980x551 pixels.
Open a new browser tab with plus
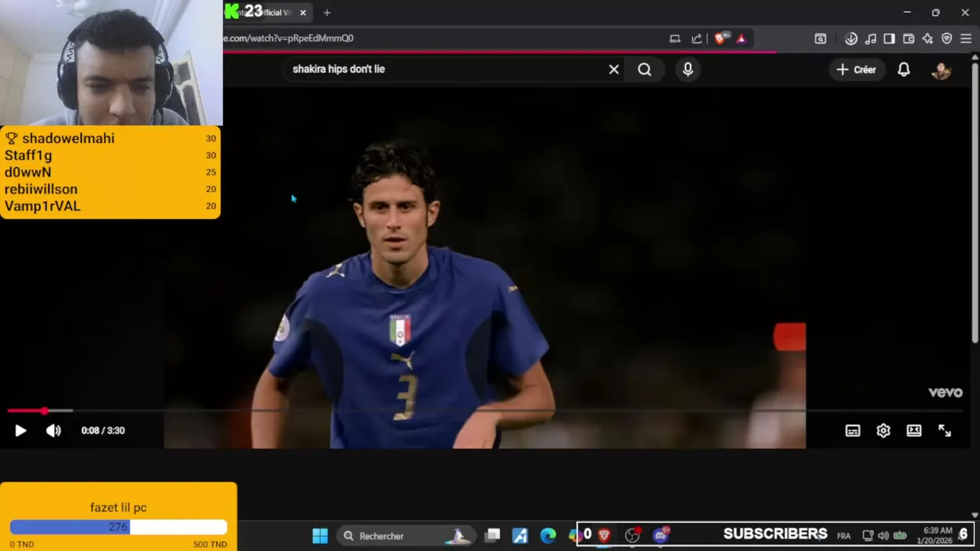coord(327,12)
